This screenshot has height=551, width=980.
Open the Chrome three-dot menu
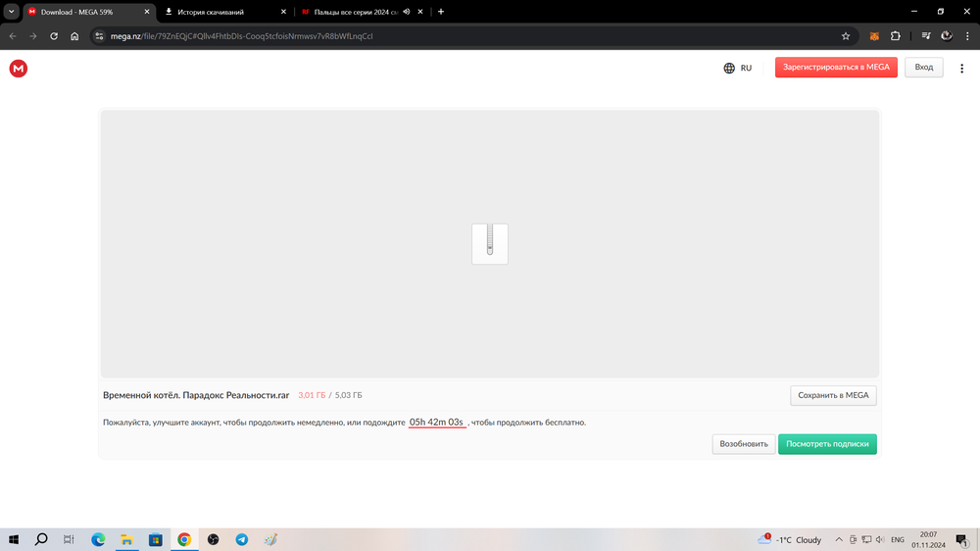(967, 36)
